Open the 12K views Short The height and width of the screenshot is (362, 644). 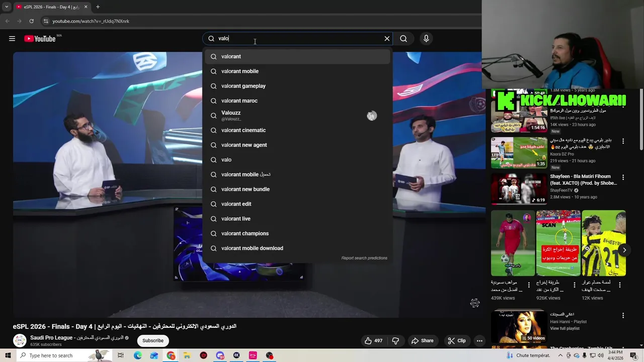[x=603, y=243]
